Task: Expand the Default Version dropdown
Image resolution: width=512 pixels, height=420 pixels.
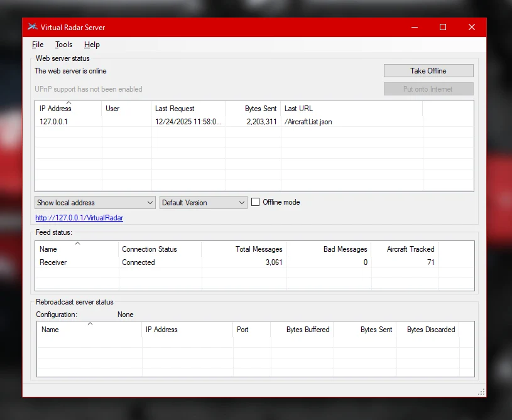Action: pyautogui.click(x=204, y=203)
